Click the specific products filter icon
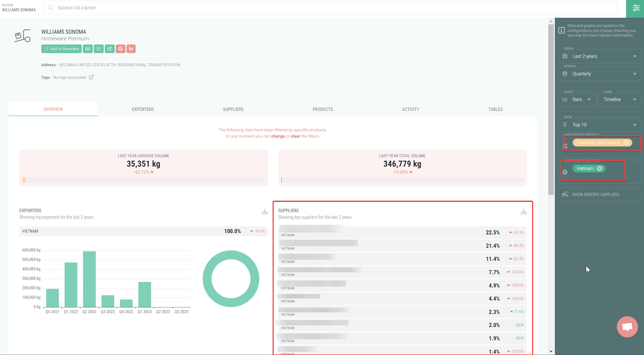Screen dimensions: 644x355 (x=565, y=146)
